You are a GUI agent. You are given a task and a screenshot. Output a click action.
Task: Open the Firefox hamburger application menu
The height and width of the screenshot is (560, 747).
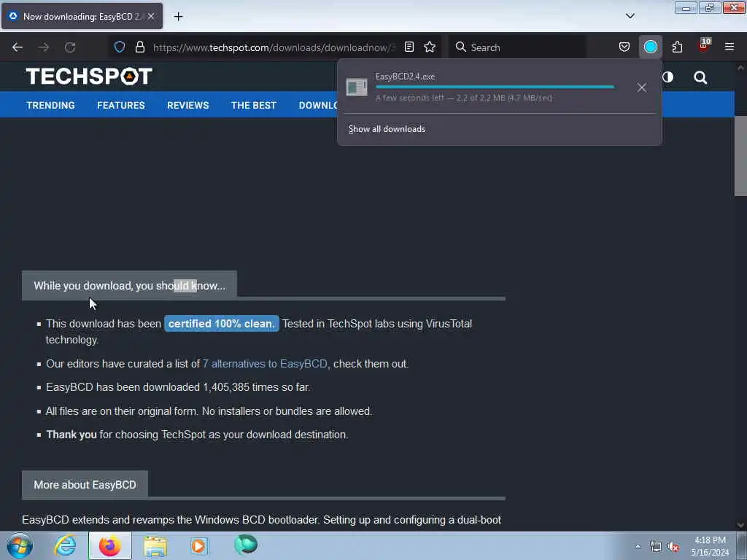(x=729, y=47)
